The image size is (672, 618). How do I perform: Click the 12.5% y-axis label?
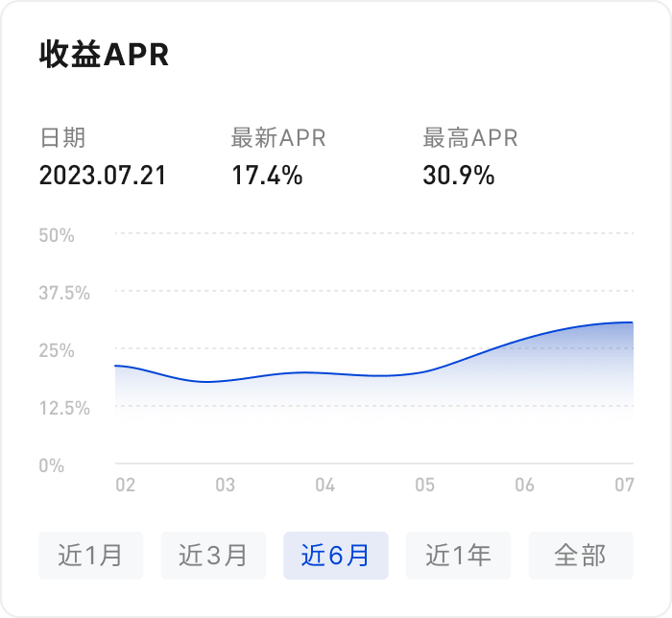tap(64, 408)
